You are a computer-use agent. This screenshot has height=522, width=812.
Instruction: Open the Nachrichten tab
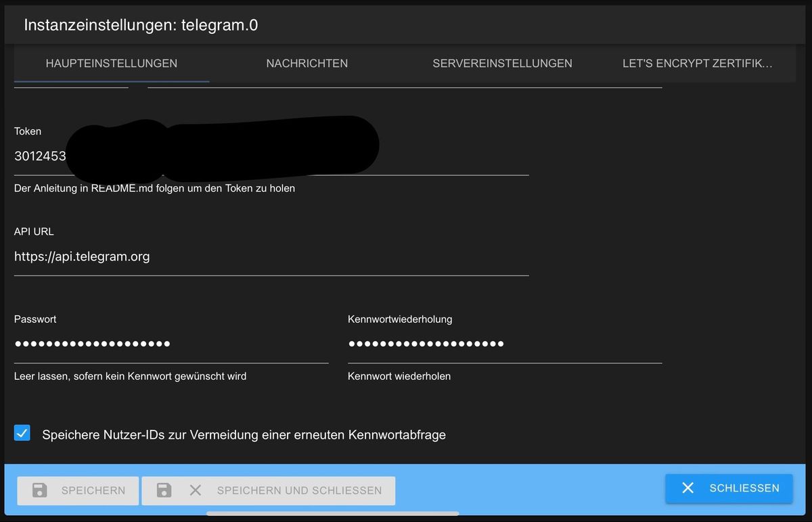coord(307,64)
